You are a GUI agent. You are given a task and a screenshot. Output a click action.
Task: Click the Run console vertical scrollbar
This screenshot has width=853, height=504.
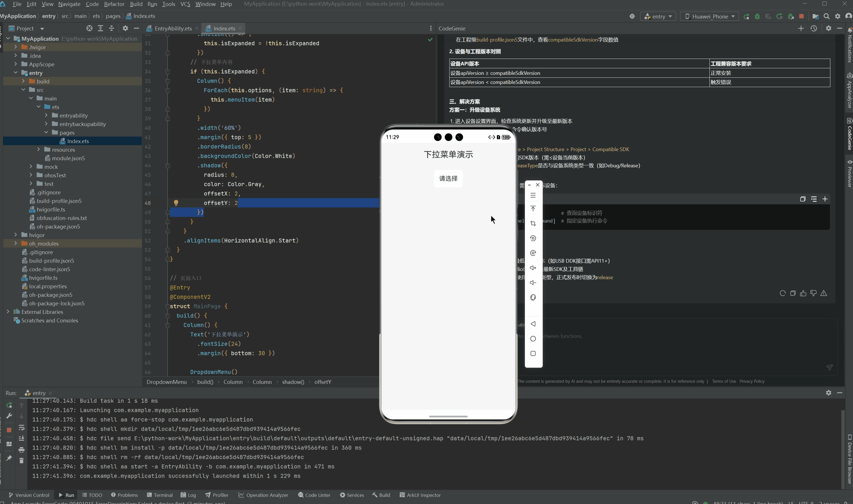[x=843, y=448]
